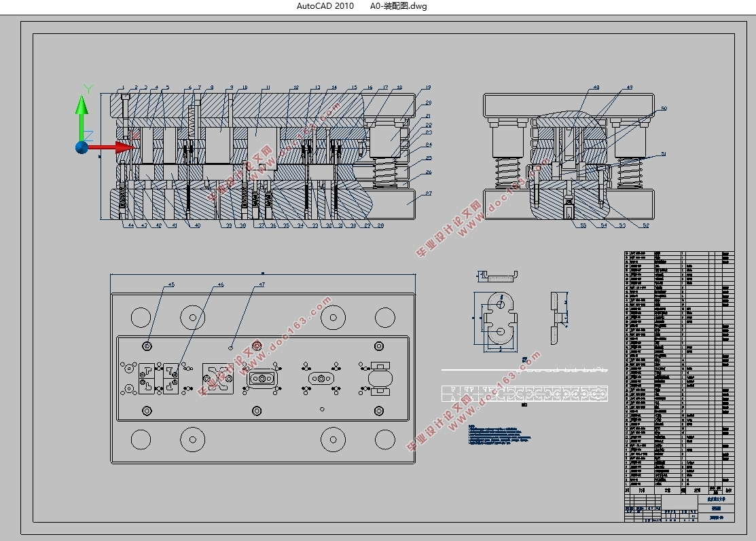The height and width of the screenshot is (541, 756).
Task: Select part balloon number 38
Action: (242, 225)
